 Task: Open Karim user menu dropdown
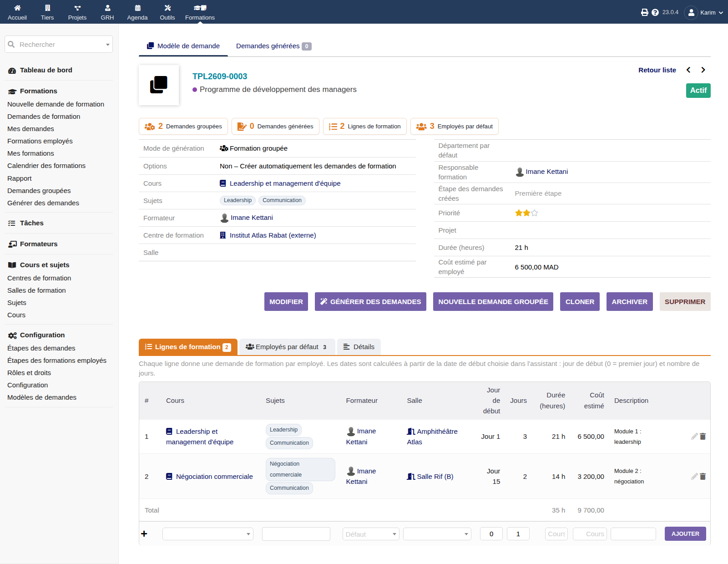703,12
